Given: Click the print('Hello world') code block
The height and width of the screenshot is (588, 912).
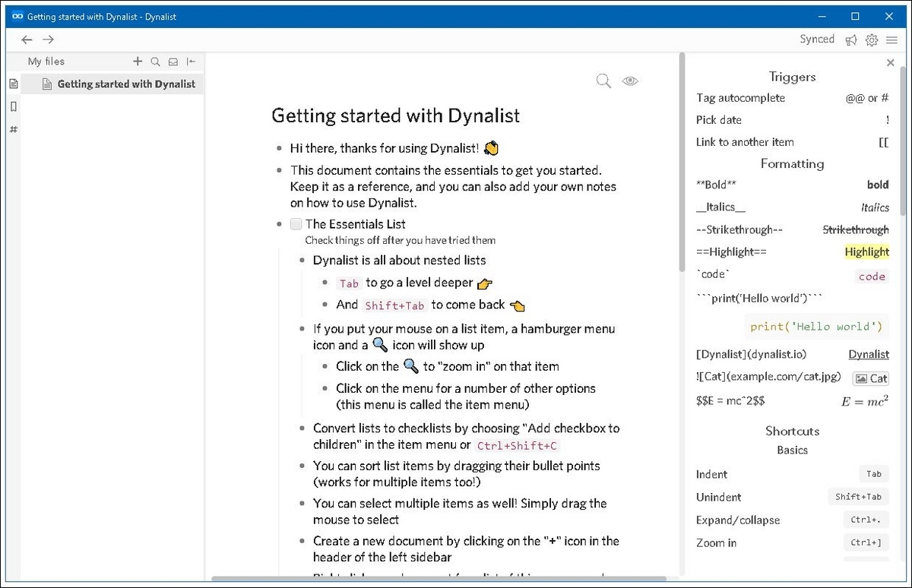Looking at the screenshot, I should coord(815,327).
